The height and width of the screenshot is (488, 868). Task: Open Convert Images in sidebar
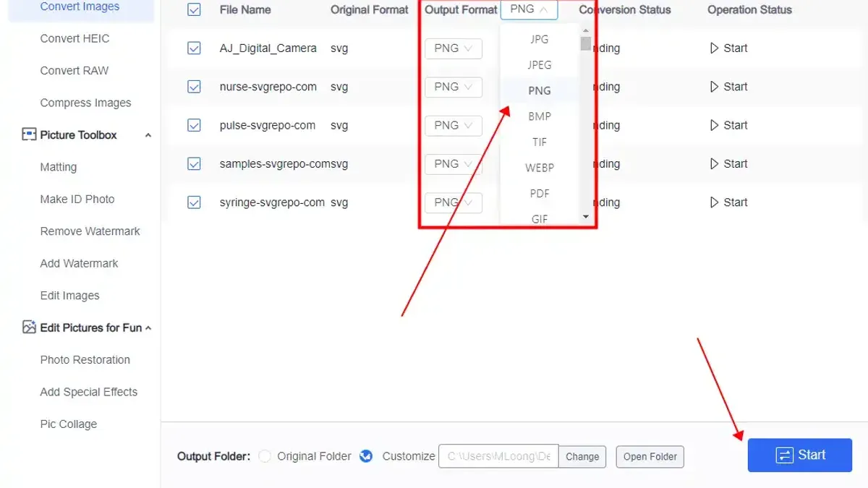[x=80, y=7]
